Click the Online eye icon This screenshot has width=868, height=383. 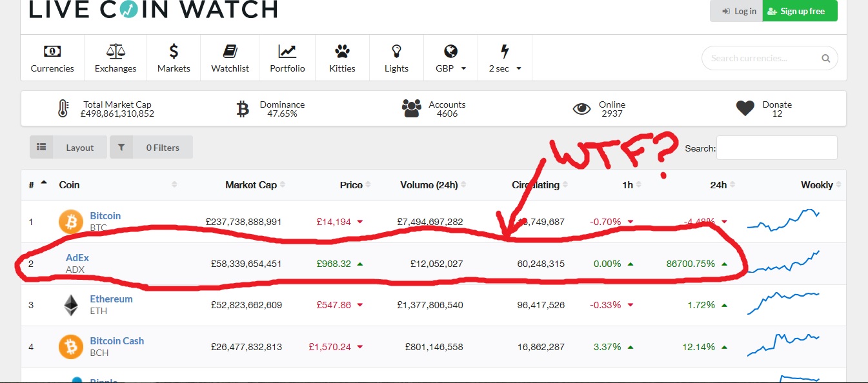[582, 109]
